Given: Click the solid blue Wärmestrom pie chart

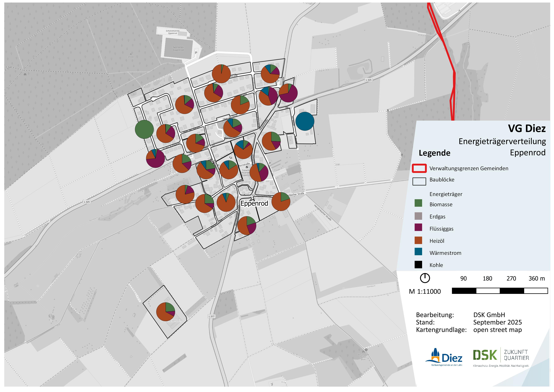Looking at the screenshot, I should pos(305,121).
